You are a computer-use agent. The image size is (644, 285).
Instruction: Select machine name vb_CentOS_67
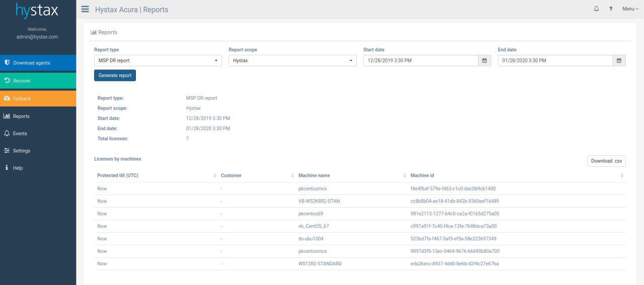(313, 226)
